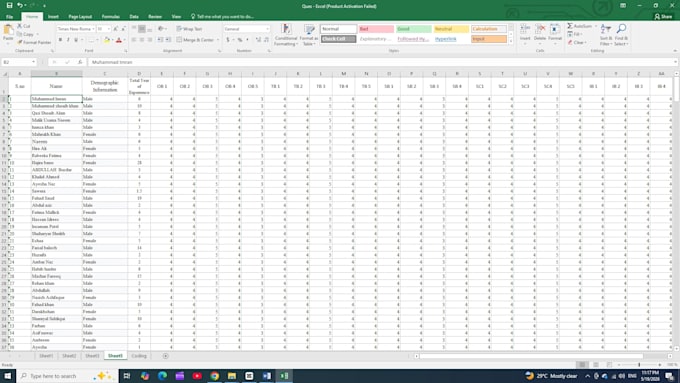Cut the selected cell
Screen dimensions: 680x383
(x=24, y=26)
